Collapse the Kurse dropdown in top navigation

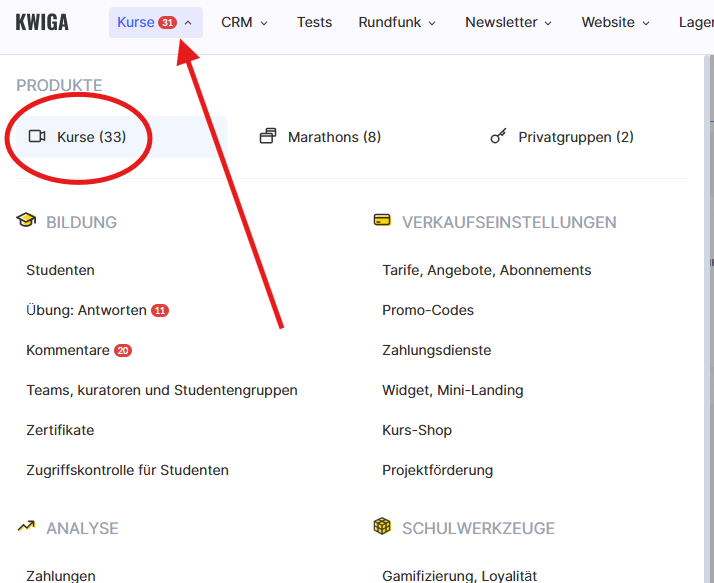156,22
